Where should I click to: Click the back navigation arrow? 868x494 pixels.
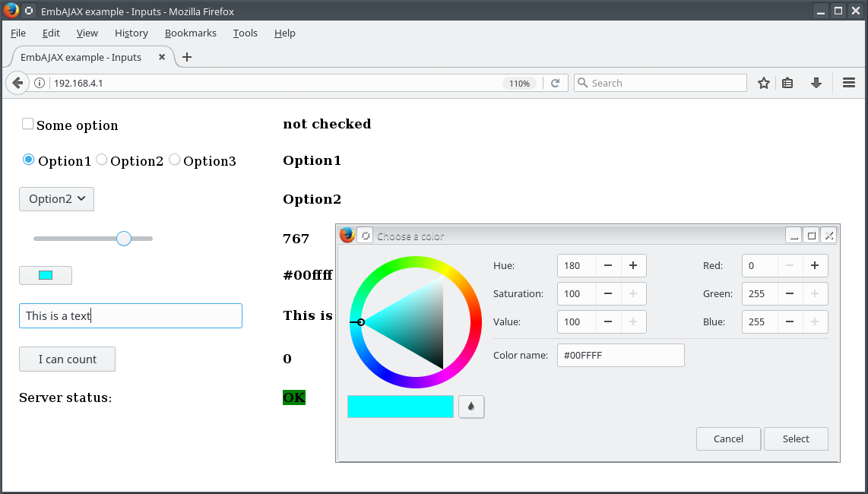point(17,82)
